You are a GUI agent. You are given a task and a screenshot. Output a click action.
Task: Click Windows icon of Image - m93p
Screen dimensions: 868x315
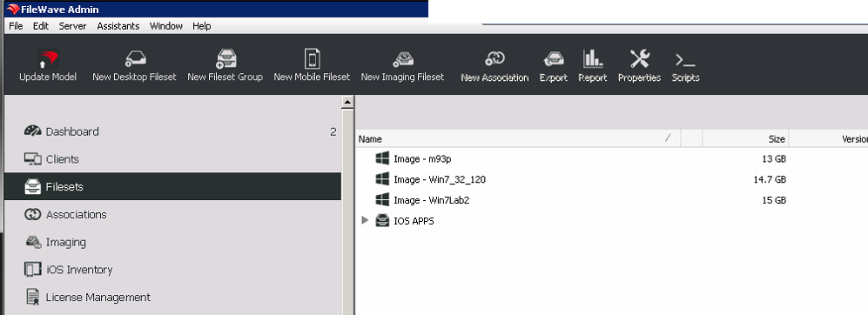382,158
